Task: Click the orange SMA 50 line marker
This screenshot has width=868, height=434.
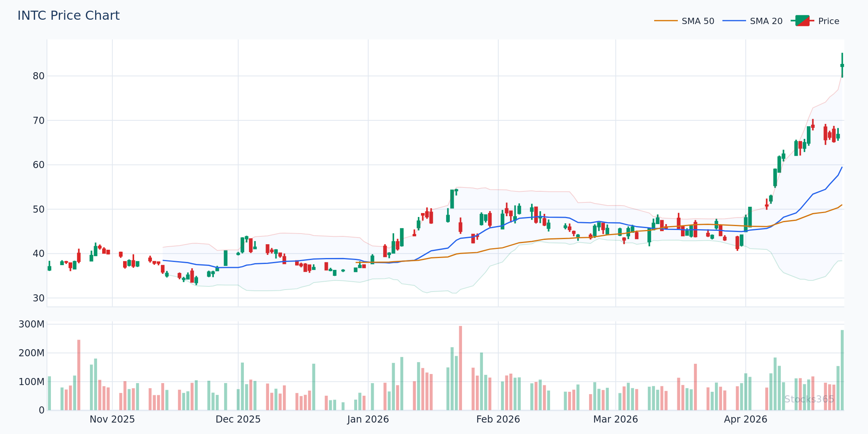Action: tap(666, 21)
